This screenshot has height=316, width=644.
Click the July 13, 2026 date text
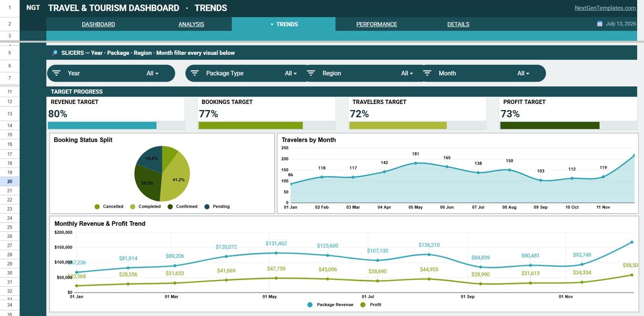coord(621,24)
